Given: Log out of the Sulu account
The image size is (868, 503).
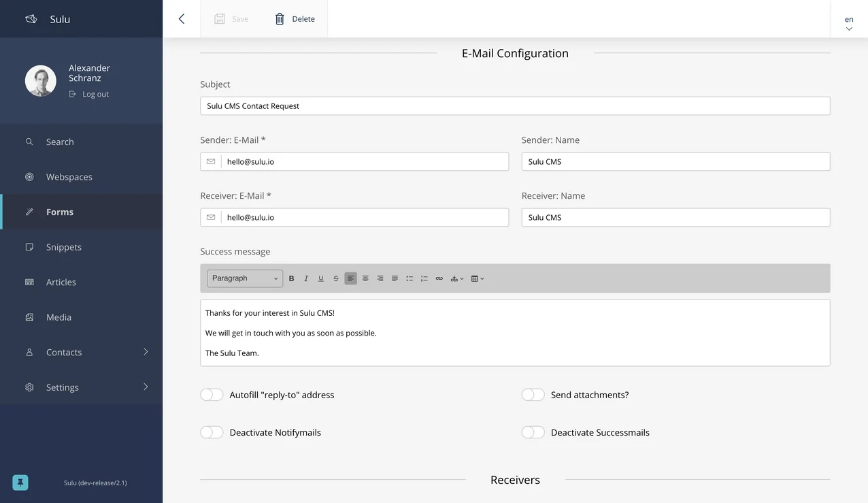Looking at the screenshot, I should [89, 93].
